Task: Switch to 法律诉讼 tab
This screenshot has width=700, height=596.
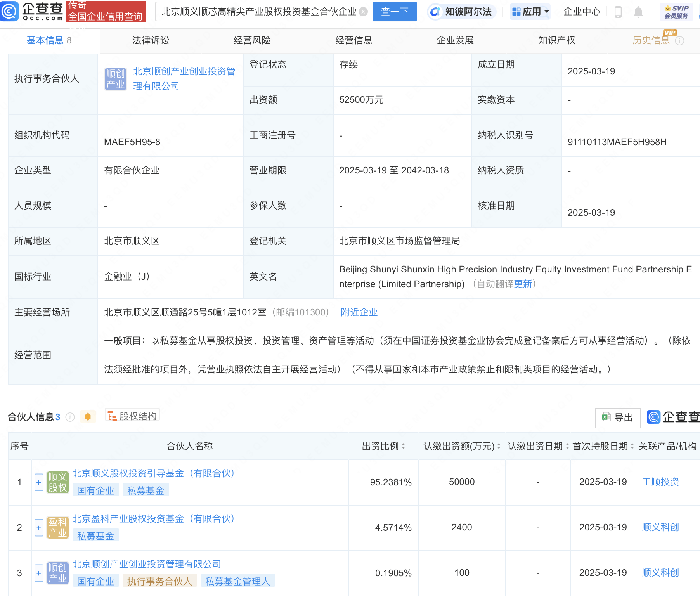Action: tap(151, 40)
